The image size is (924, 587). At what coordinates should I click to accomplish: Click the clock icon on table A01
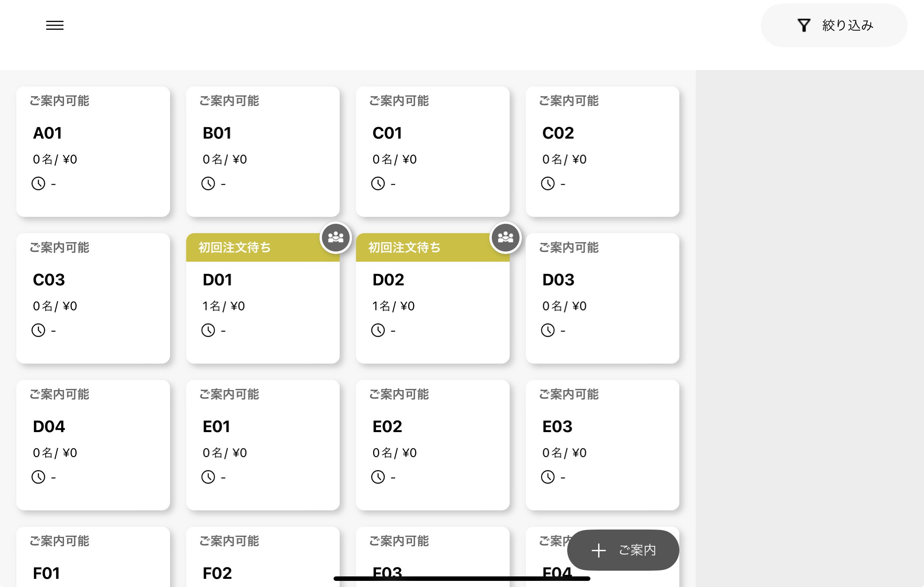38,183
